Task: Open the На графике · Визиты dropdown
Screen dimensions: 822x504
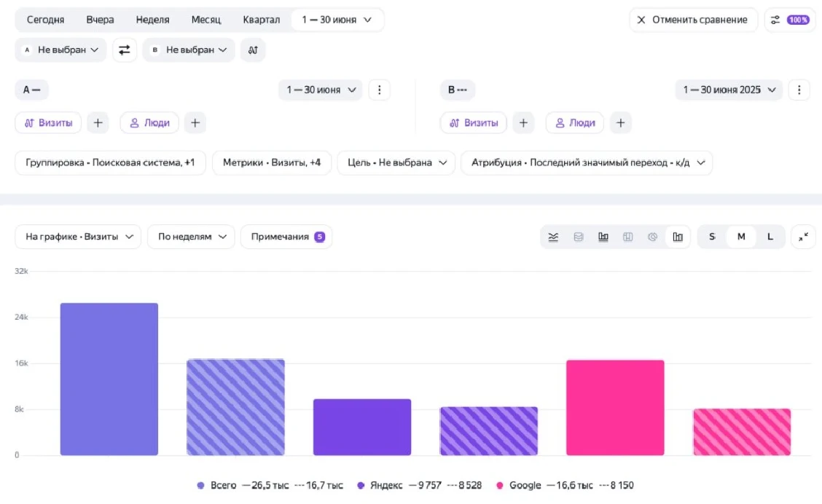Action: point(78,237)
